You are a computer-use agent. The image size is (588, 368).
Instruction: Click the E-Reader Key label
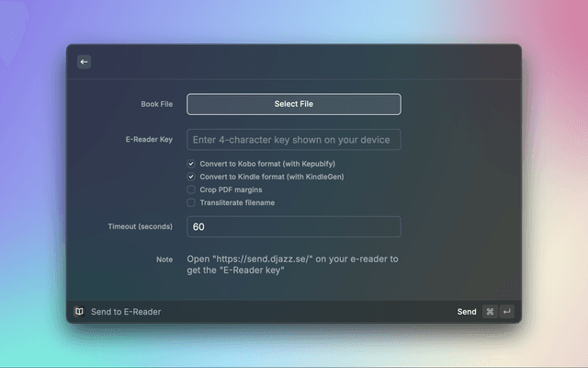[149, 140]
